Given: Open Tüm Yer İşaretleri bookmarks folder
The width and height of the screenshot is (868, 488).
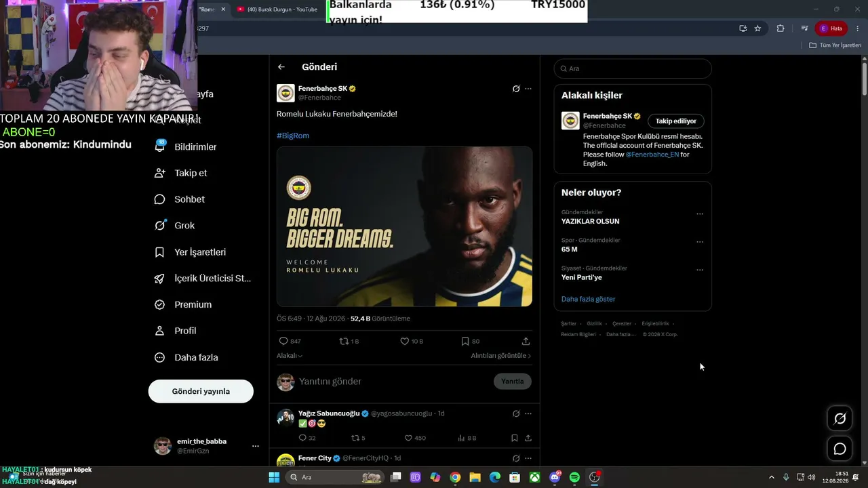Looking at the screenshot, I should (x=835, y=45).
